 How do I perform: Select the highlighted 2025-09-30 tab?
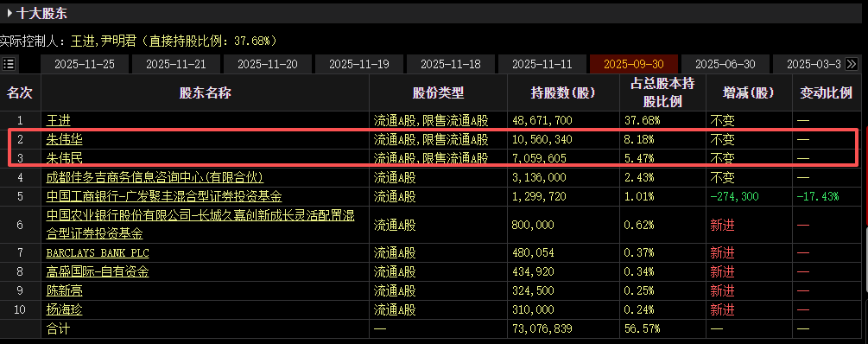634,64
